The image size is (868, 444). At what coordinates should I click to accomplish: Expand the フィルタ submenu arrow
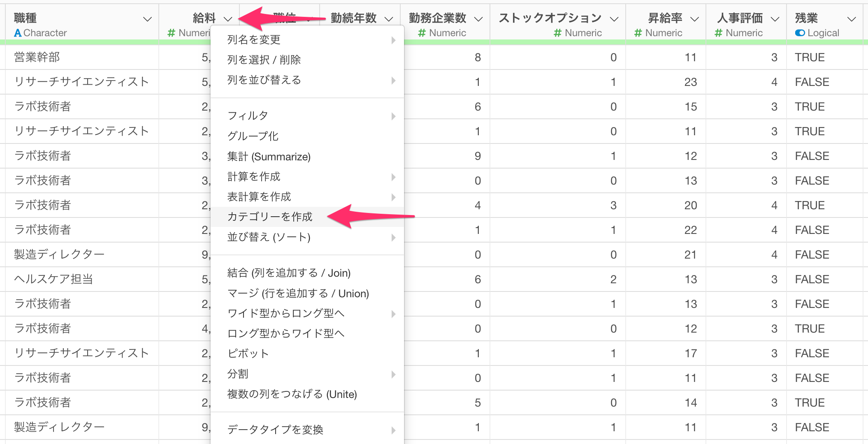(393, 116)
